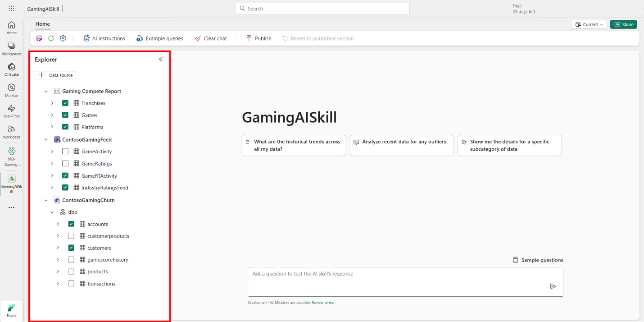
Task: Uncheck customers table checkbox
Action: [71, 248]
